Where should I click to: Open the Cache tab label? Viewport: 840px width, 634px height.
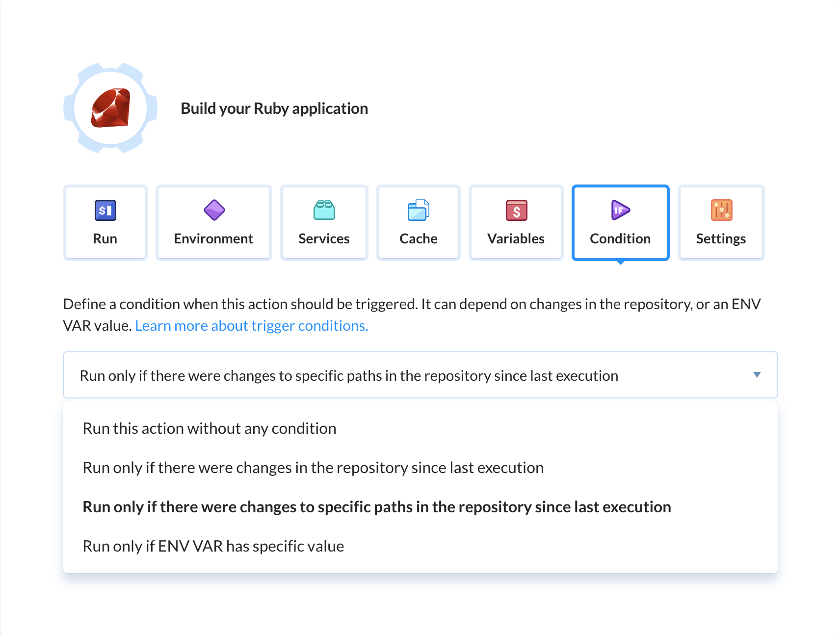(418, 238)
